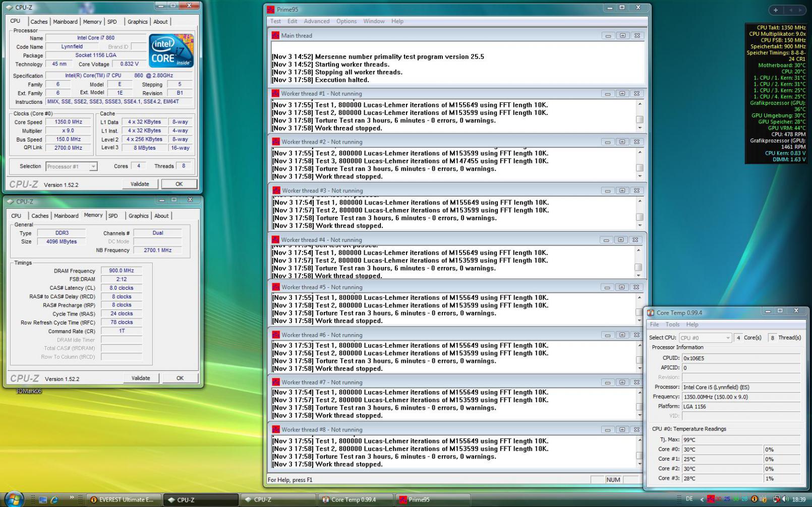The width and height of the screenshot is (812, 507).
Task: Click OK in the CPU-Z processor window
Action: point(179,184)
